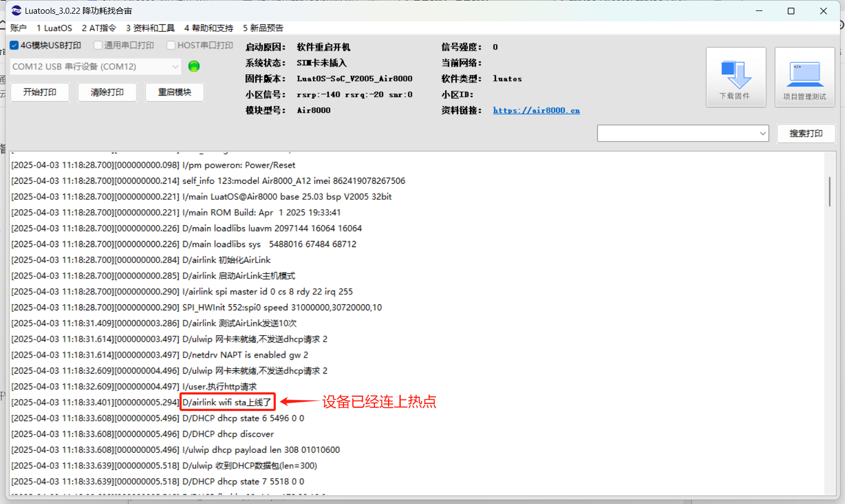Select log line 'loadlibs luavm 2097144'

(x=187, y=228)
